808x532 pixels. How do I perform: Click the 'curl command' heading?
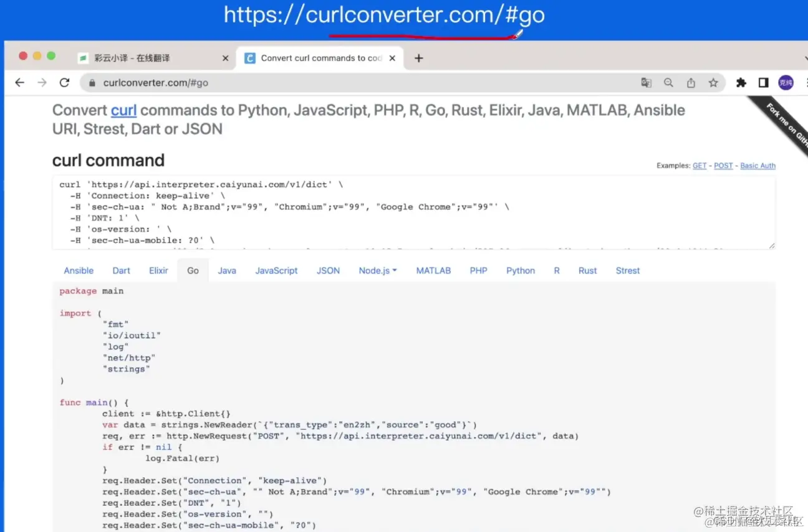tap(108, 160)
